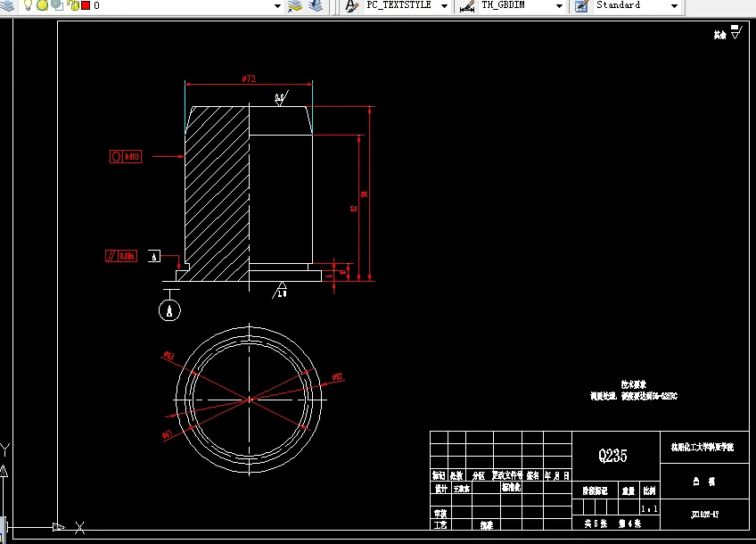Screen dimensions: 756x544
Task: Open the Layer Properties Manager icon
Action: pyautogui.click(x=7, y=5)
